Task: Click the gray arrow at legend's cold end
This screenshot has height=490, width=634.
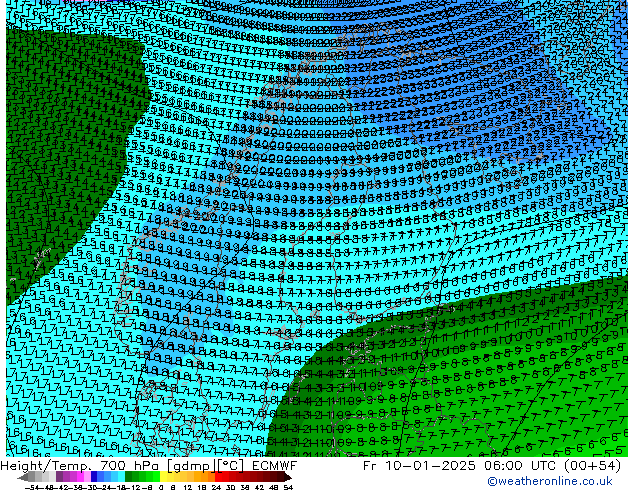Action: tap(22, 477)
